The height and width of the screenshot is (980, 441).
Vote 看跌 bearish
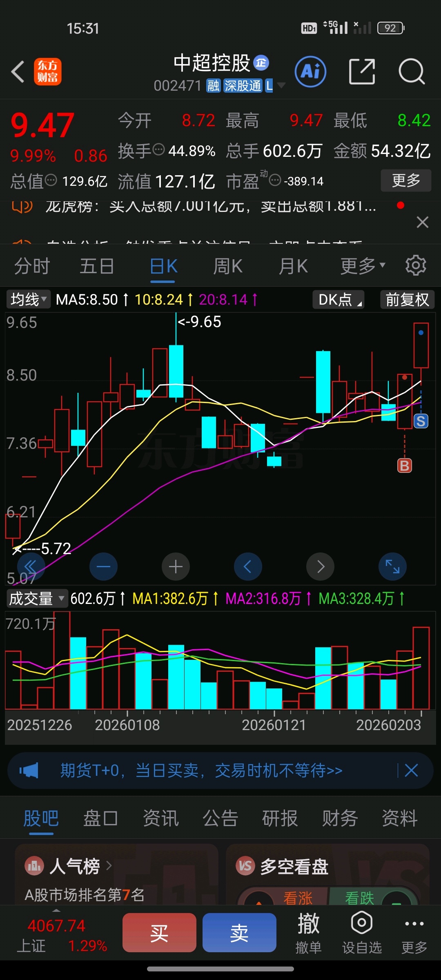360,898
